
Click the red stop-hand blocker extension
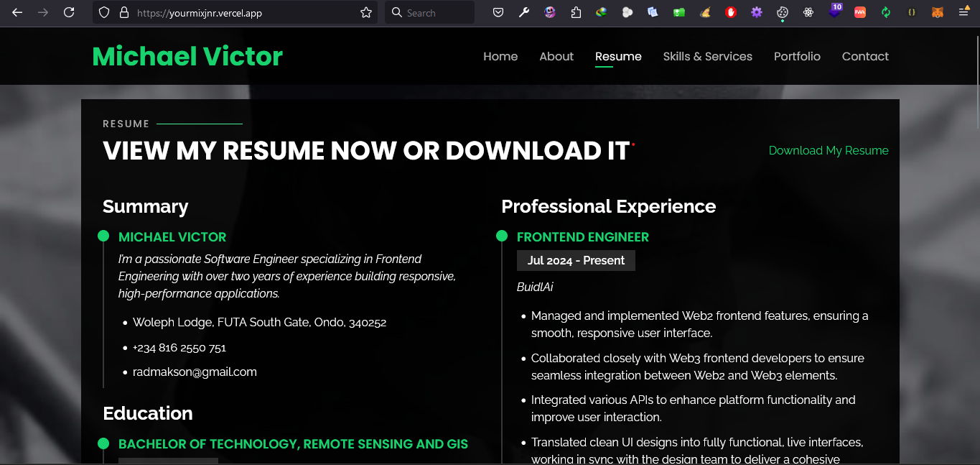click(x=731, y=12)
